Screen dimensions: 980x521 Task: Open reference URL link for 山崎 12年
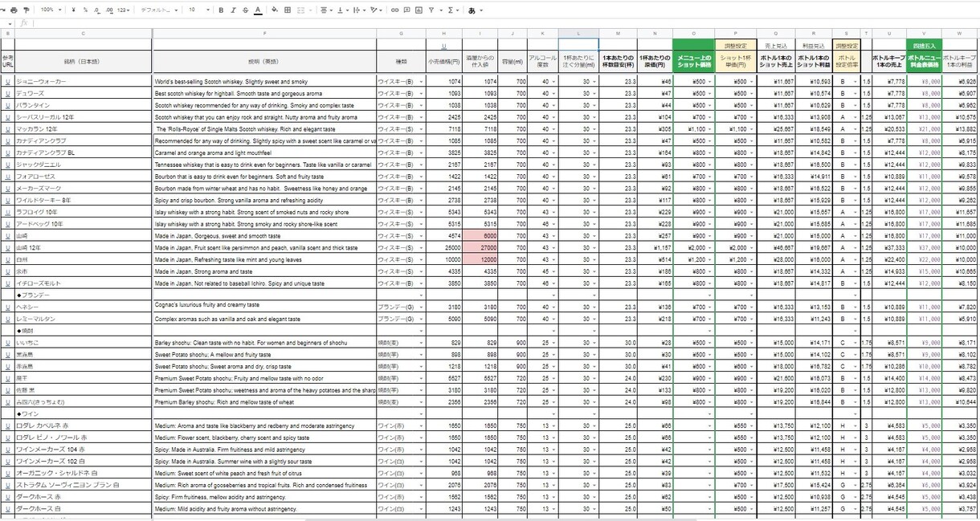[x=8, y=247]
